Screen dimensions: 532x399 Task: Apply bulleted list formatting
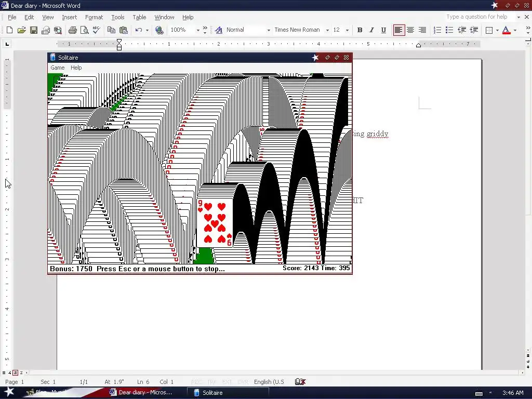[449, 30]
